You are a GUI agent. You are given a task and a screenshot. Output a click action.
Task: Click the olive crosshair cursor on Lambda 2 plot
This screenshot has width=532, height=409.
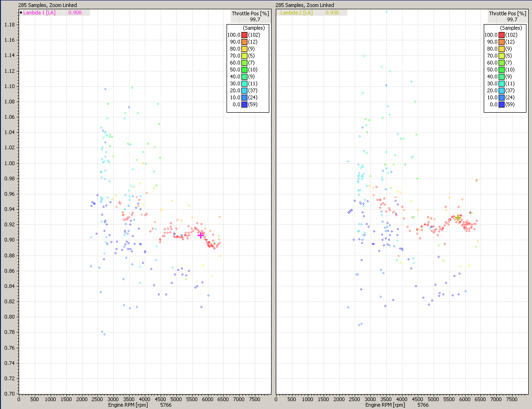[458, 217]
